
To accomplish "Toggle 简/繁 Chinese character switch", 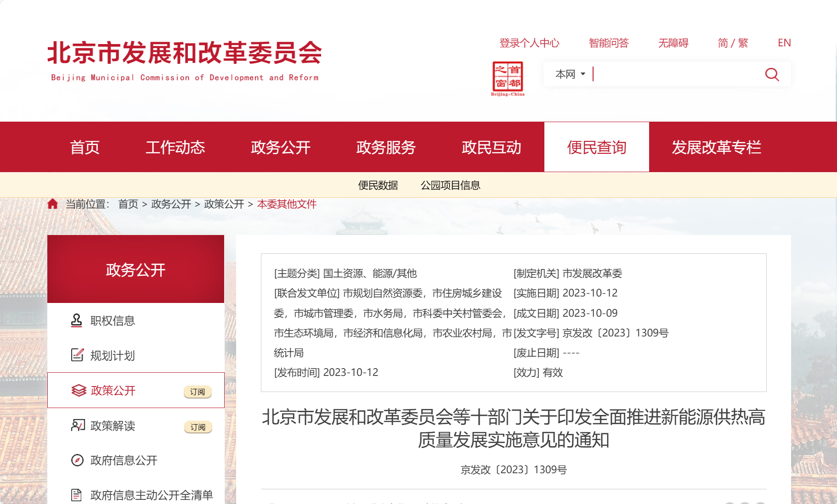I will pos(733,43).
